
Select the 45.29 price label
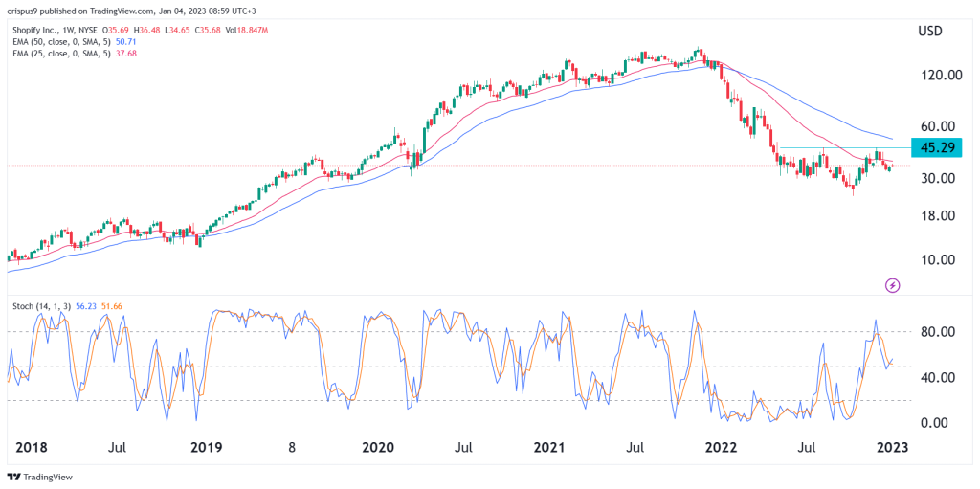[x=936, y=147]
